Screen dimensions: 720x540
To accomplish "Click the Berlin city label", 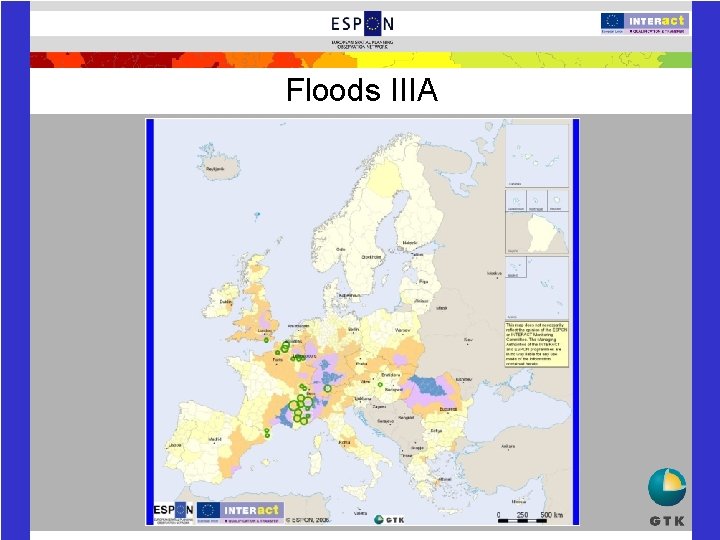I will tap(354, 329).
